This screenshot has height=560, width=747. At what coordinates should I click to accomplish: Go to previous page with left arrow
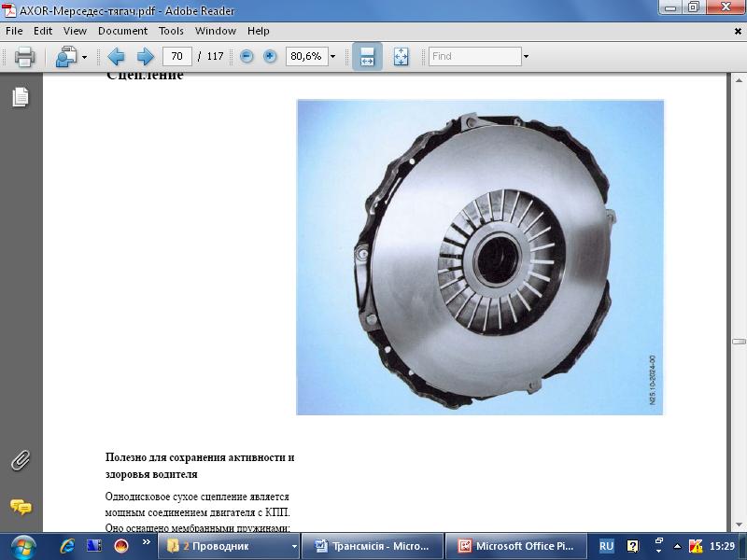(x=116, y=57)
